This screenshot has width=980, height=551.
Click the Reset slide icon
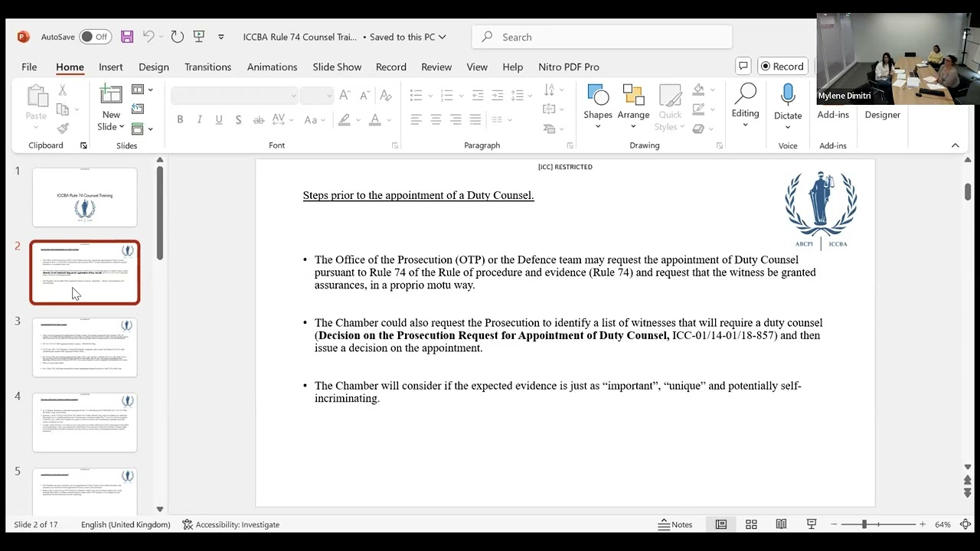coord(138,109)
